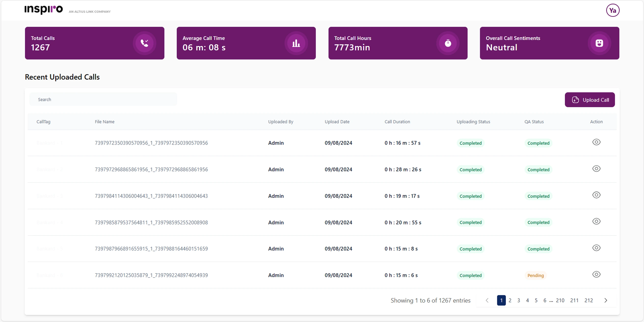Click bar chart icon on Average Call Time
This screenshot has height=322, width=644.
pos(296,43)
